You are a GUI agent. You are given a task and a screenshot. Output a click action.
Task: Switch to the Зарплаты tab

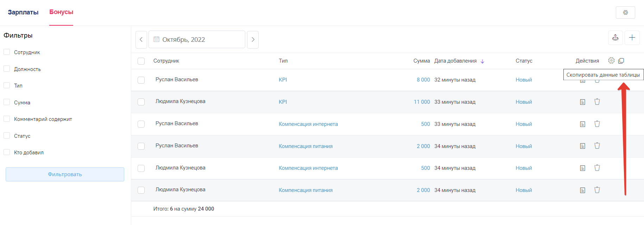point(23,12)
